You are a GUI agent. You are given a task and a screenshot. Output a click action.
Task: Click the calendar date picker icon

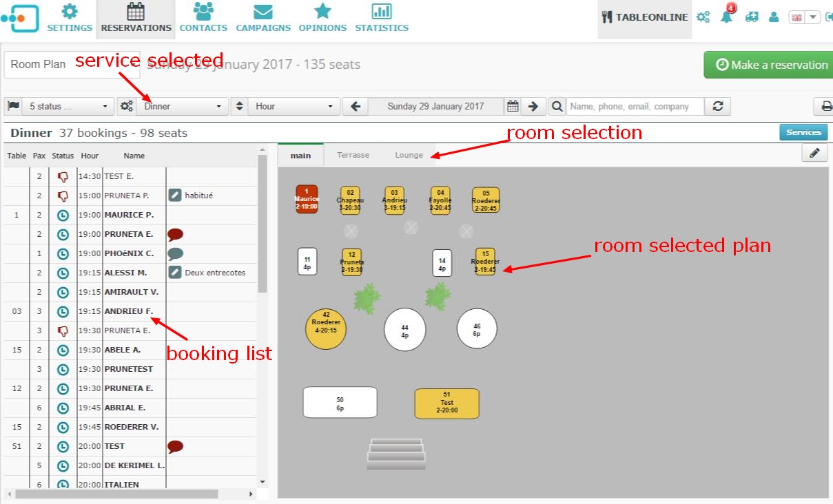pos(513,106)
